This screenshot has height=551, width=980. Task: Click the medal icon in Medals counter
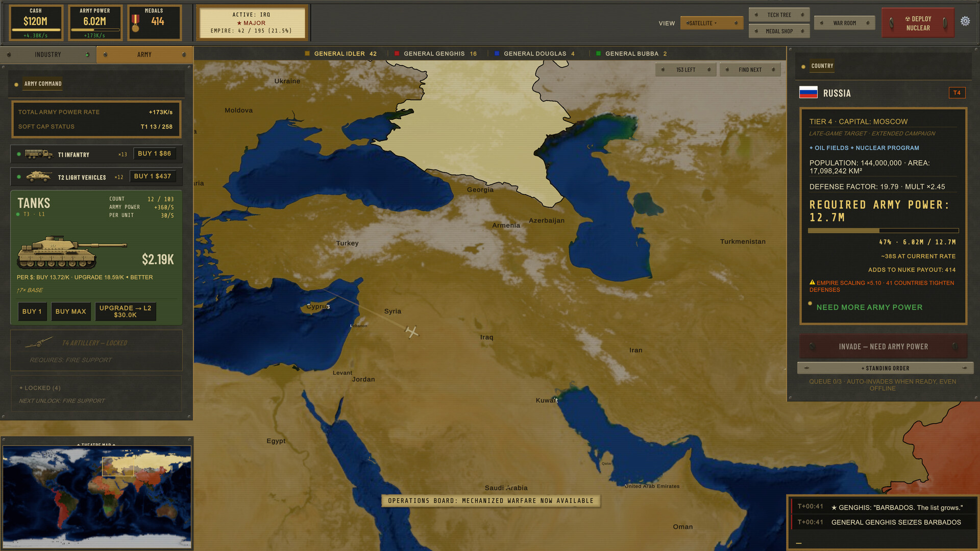coord(135,23)
